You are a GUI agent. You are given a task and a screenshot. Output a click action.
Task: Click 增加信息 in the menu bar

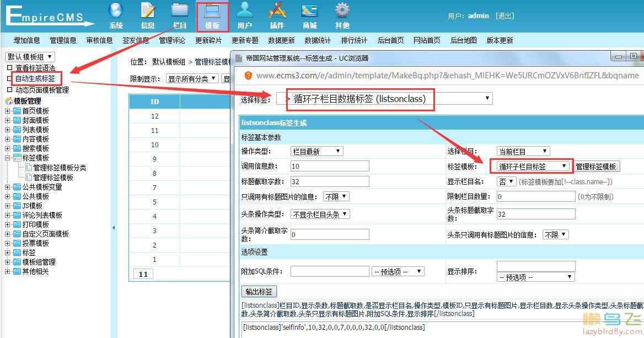26,40
